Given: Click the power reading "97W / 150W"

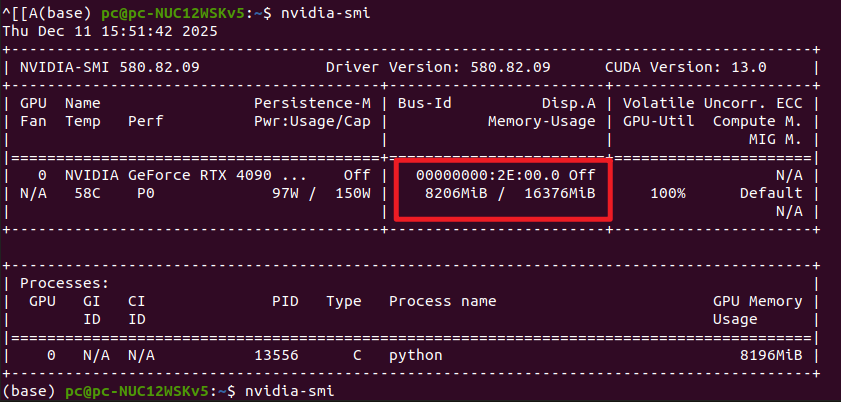Looking at the screenshot, I should (x=321, y=193).
